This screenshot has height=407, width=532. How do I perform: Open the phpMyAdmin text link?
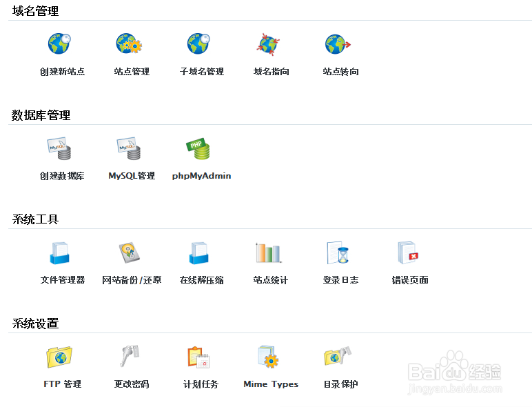point(201,176)
